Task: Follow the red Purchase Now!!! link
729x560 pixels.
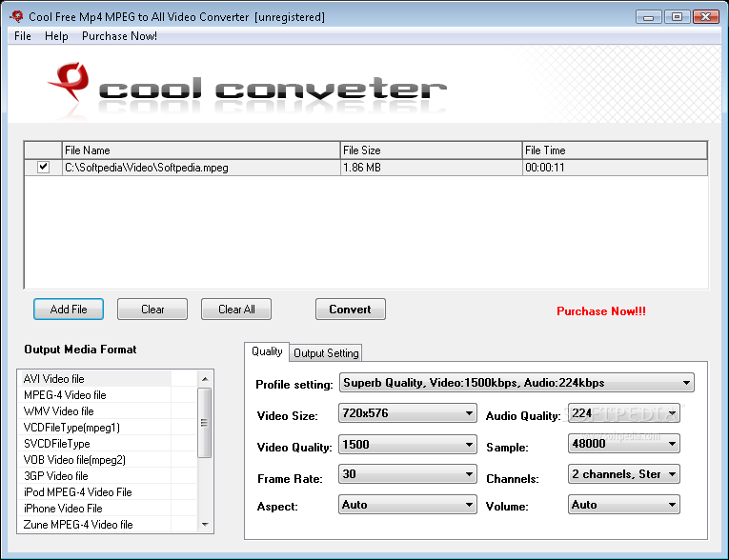Action: [601, 310]
